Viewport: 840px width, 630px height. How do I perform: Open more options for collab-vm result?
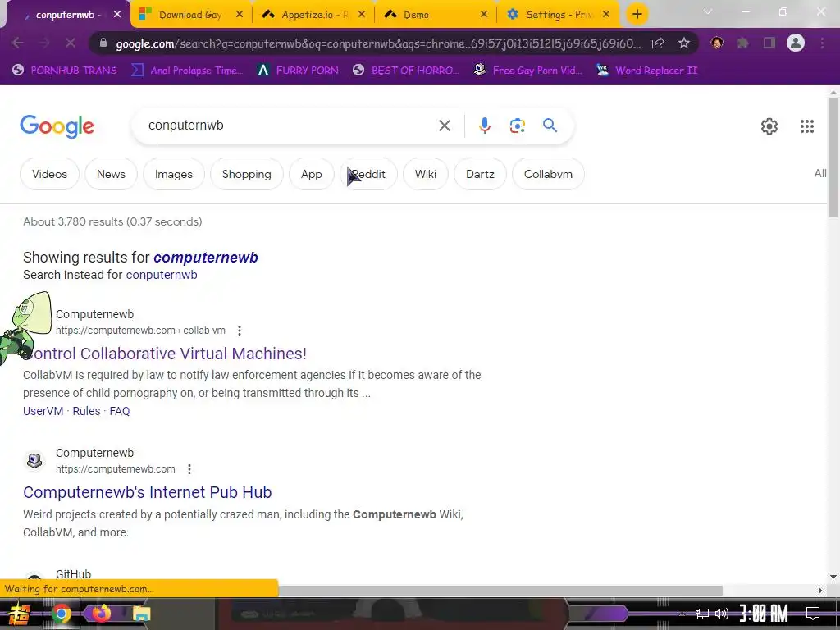tap(240, 331)
